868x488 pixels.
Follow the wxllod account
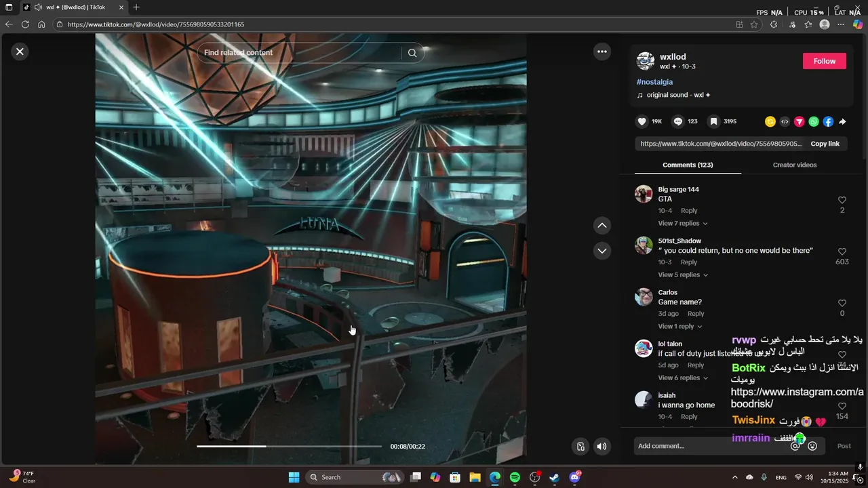[x=824, y=61]
